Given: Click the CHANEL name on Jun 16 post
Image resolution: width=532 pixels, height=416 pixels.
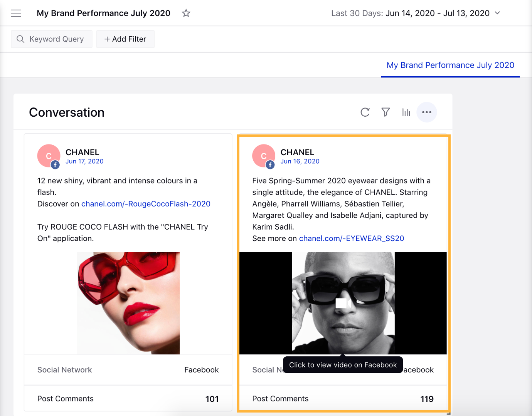Looking at the screenshot, I should click(297, 152).
